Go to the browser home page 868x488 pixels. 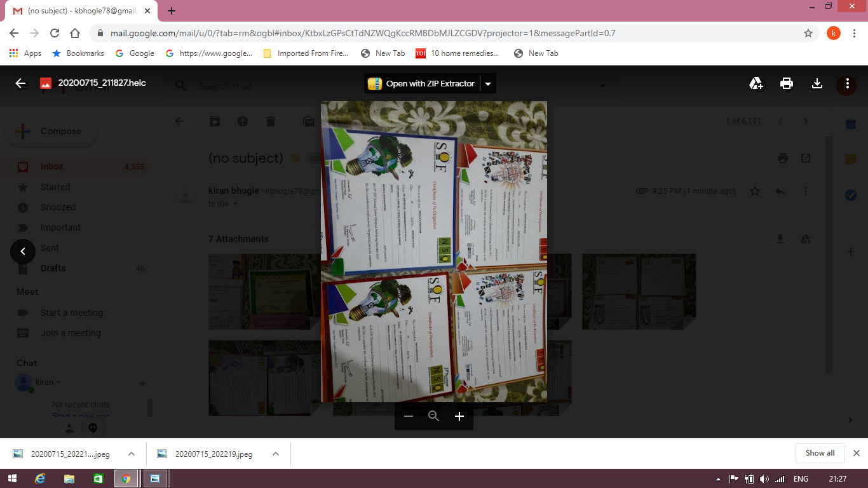75,33
